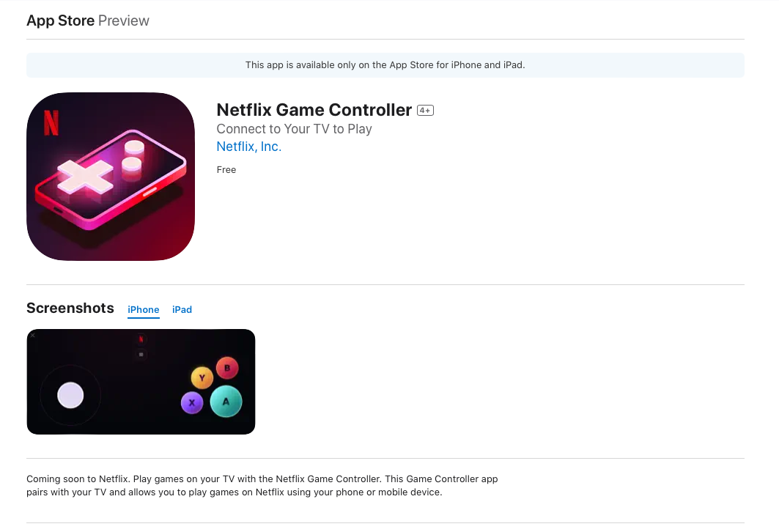Click the Netflix logo button inside the screenshot
The width and height of the screenshot is (779, 532).
click(x=141, y=339)
